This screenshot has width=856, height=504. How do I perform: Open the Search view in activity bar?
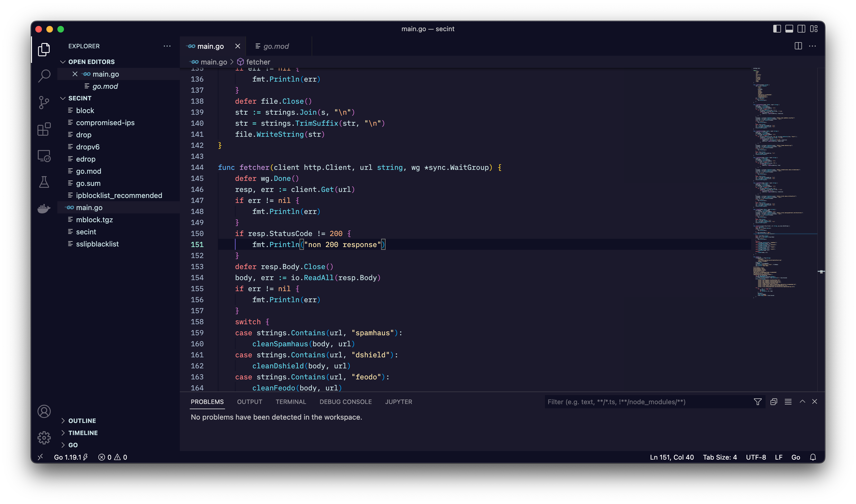pos(44,76)
